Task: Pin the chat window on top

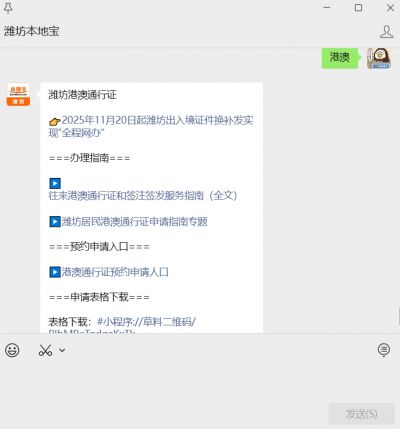Action: (x=8, y=8)
